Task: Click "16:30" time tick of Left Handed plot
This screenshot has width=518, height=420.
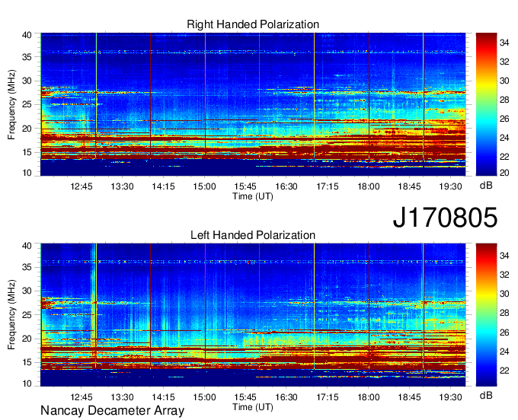Action: 286,397
